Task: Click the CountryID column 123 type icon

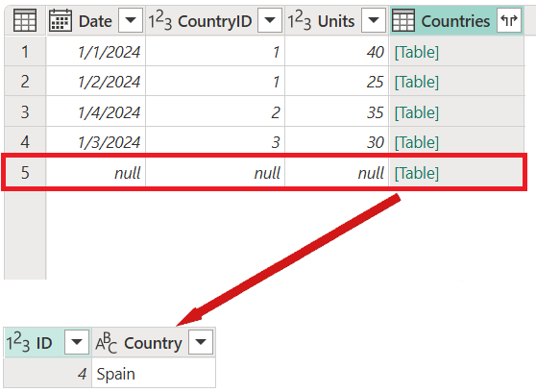Action: pos(159,20)
